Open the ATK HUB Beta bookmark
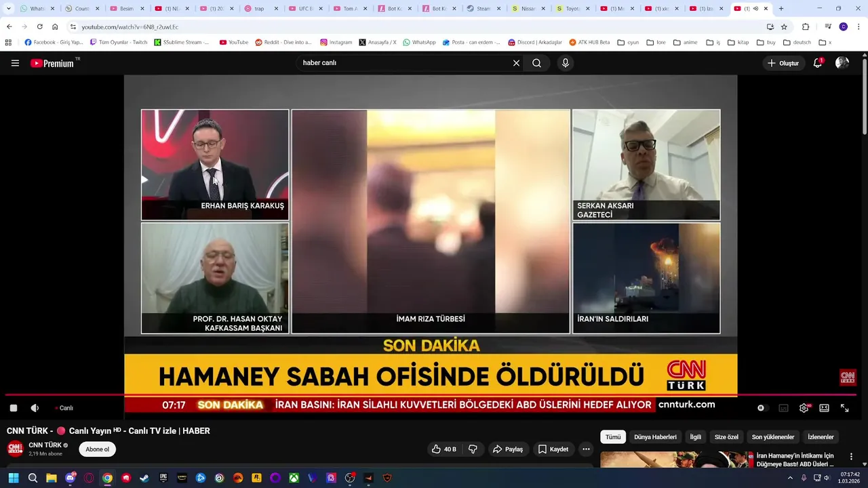The image size is (868, 488). (x=589, y=42)
